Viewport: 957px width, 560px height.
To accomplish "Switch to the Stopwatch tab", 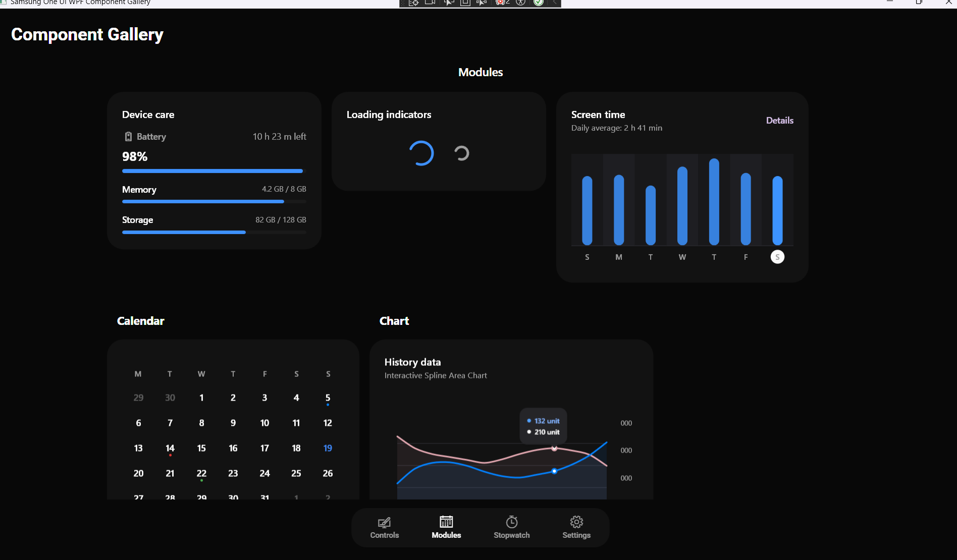I will 512,528.
